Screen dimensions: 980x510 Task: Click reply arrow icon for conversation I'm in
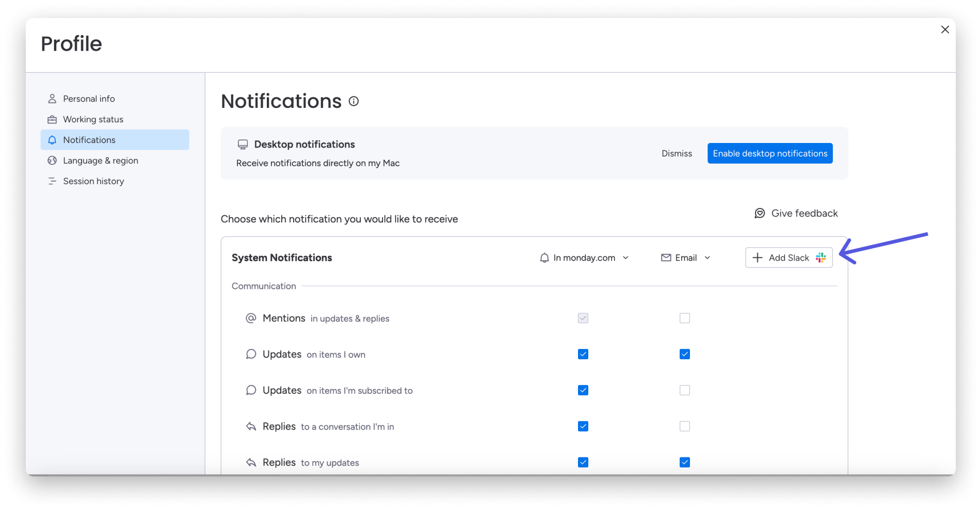[251, 426]
